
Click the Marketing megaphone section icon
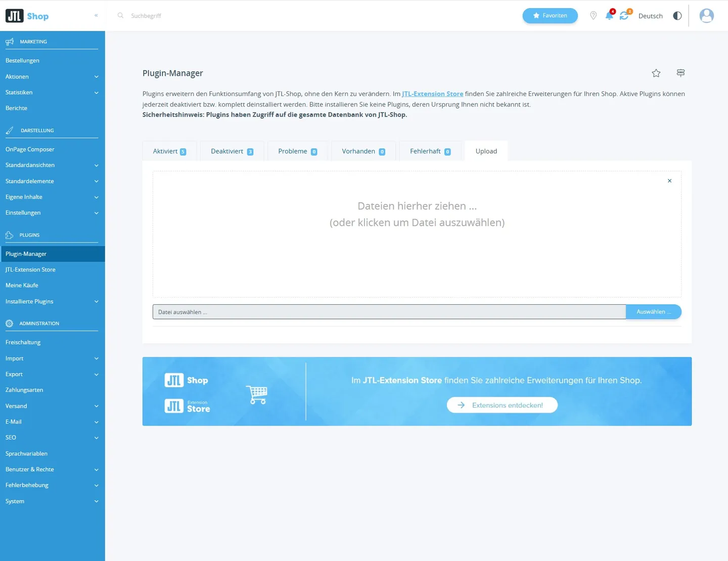[10, 41]
